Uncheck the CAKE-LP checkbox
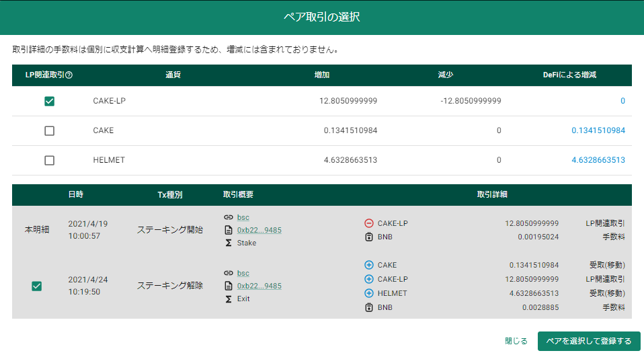644x353 pixels. click(49, 101)
